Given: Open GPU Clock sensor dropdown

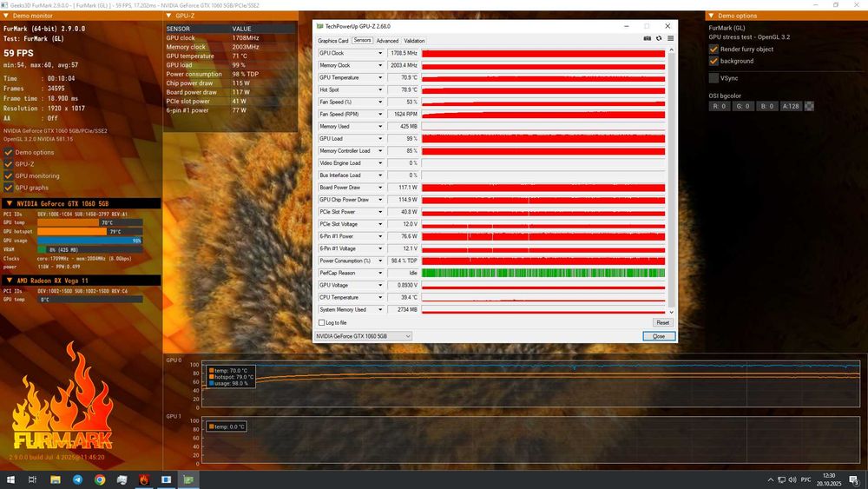Looking at the screenshot, I should click(380, 53).
